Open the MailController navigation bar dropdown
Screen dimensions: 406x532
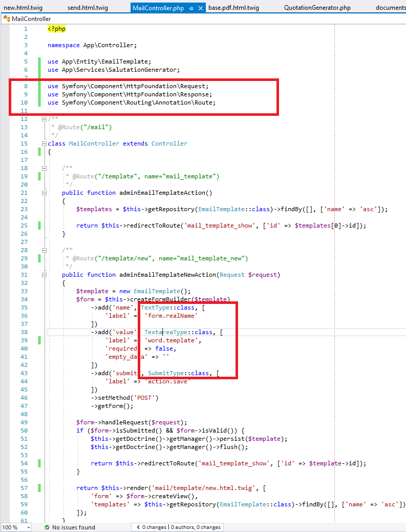[205, 19]
